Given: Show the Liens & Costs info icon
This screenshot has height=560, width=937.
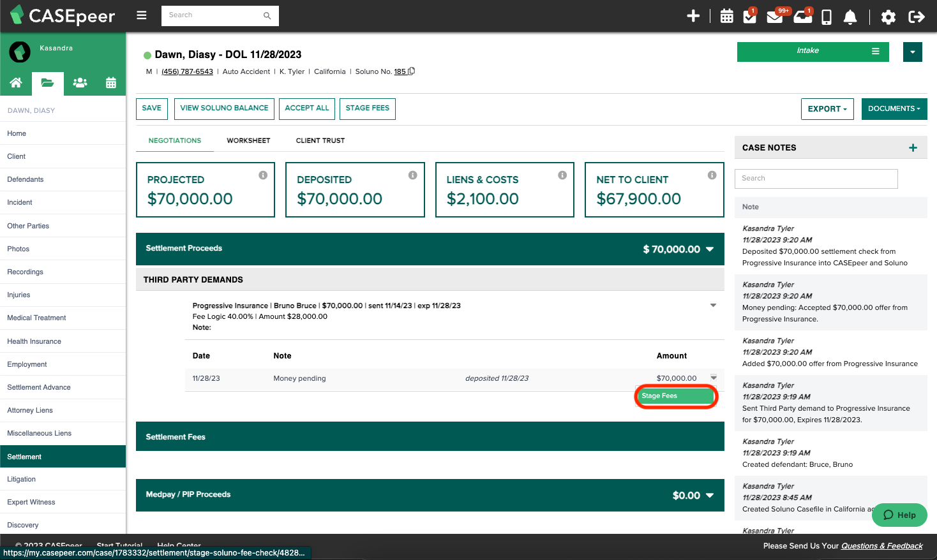Looking at the screenshot, I should (562, 175).
